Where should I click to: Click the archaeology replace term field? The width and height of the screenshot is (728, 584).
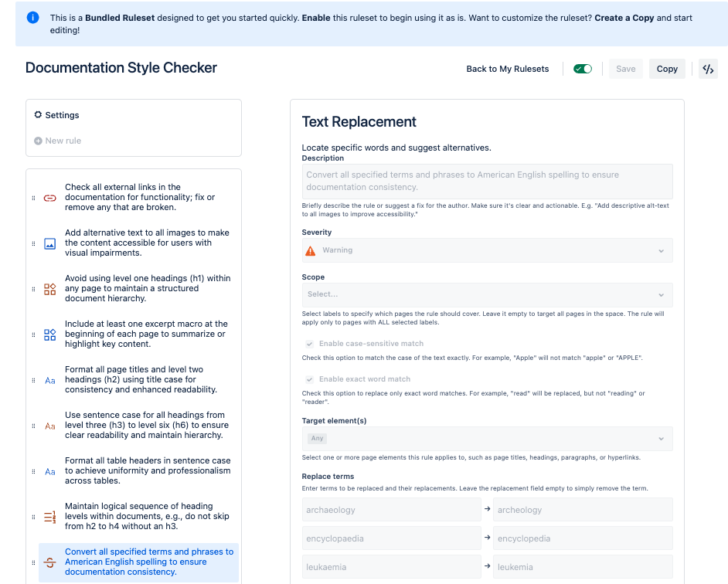click(391, 510)
